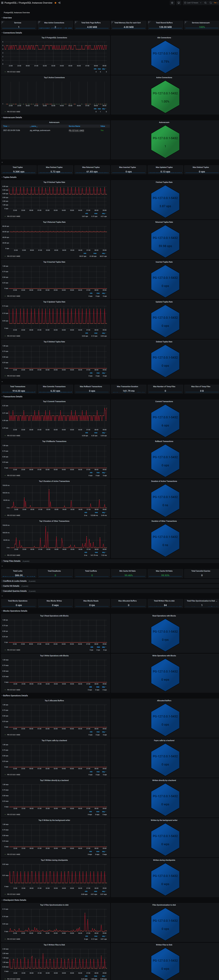Click the cycle view mode monitor icon
This screenshot has width=219, height=980.
point(179,3)
